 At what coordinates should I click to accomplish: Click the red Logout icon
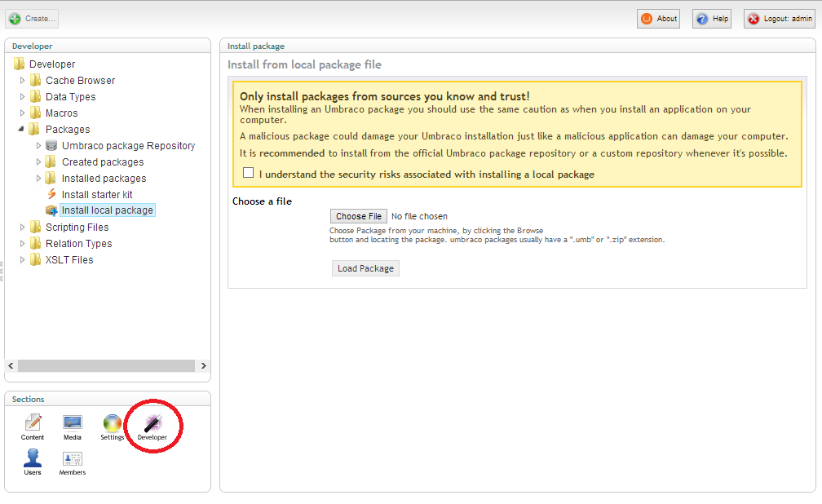tap(753, 19)
